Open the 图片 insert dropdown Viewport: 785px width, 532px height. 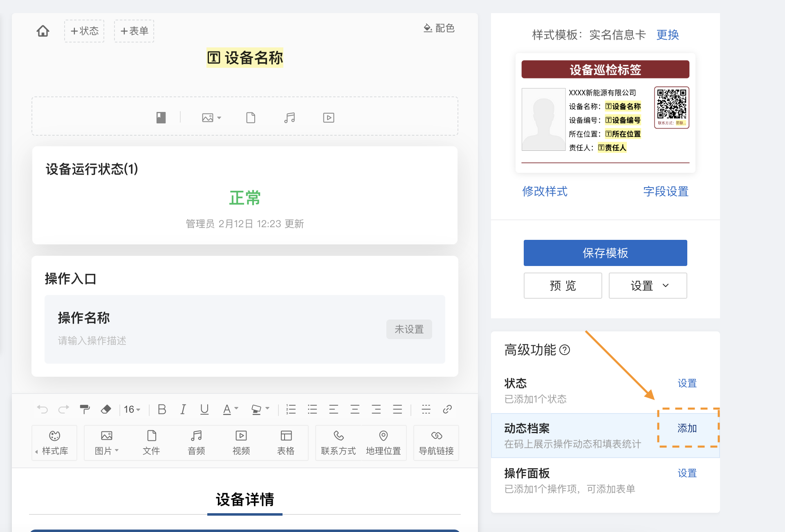tap(106, 443)
